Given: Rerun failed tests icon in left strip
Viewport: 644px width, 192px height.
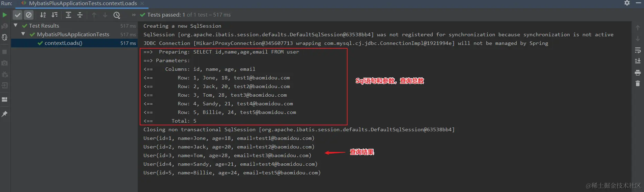Looking at the screenshot, I should coord(4,26).
